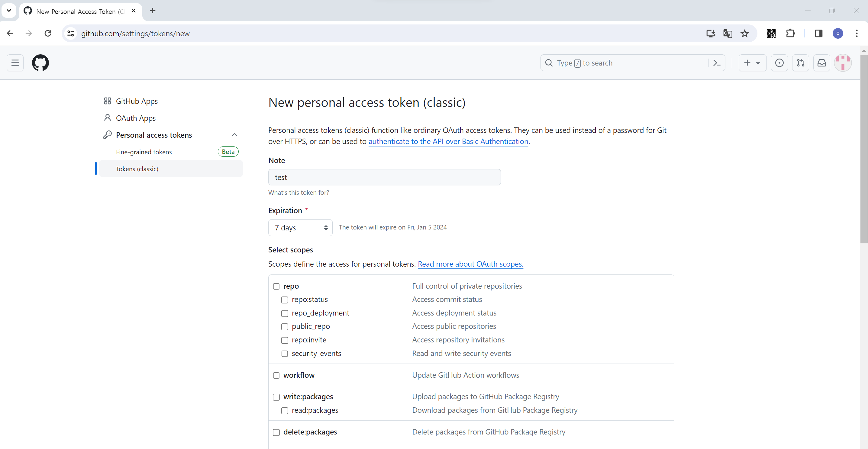This screenshot has height=449, width=868.
Task: Open the command palette icon
Action: tap(717, 63)
